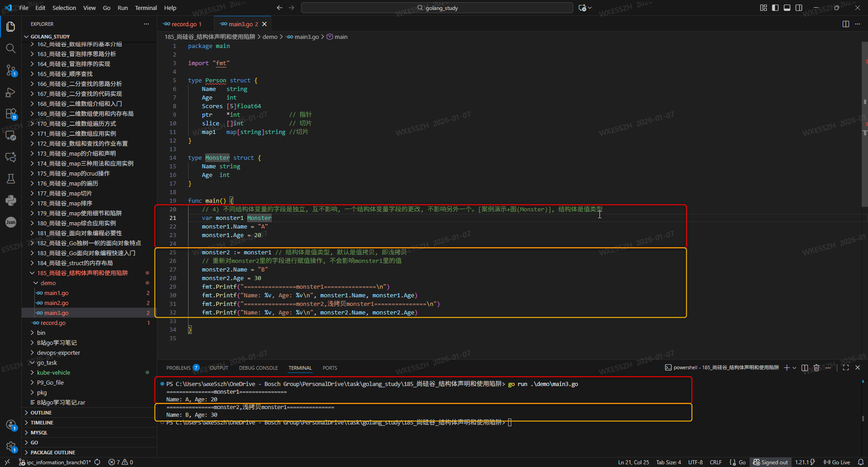This screenshot has height=467, width=868.
Task: Click the demo breadcrumb segment
Action: (270, 37)
